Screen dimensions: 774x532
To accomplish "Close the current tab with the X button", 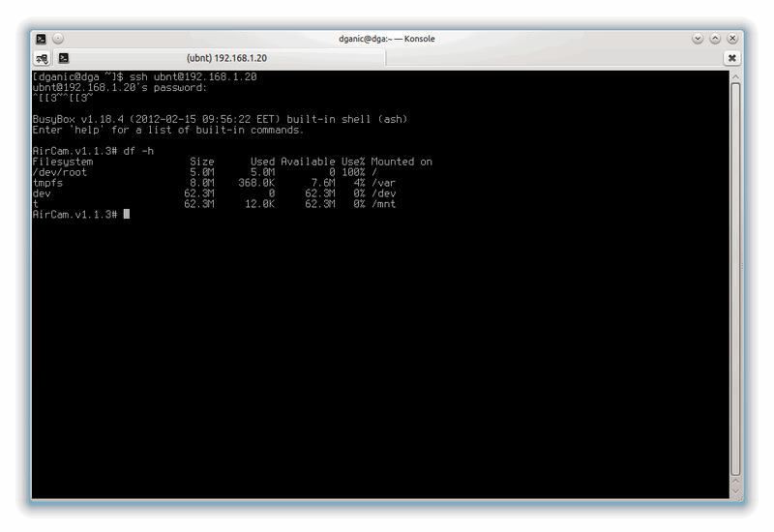I will 732,58.
